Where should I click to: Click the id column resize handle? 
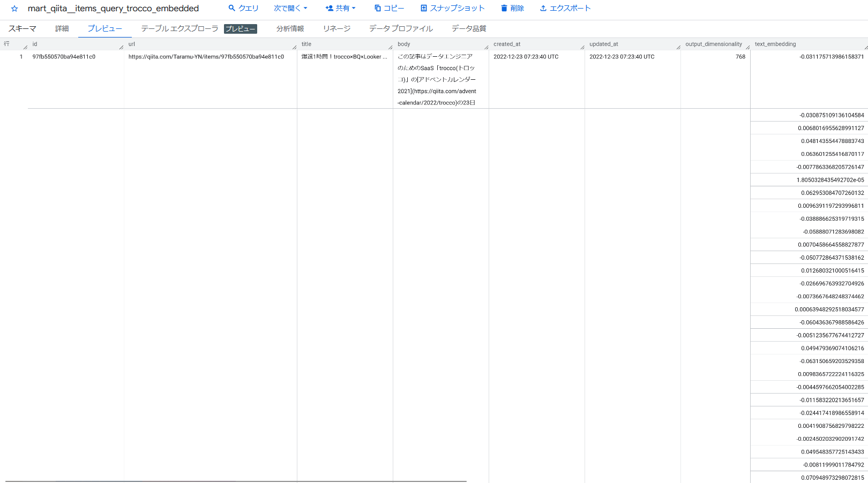coord(122,47)
